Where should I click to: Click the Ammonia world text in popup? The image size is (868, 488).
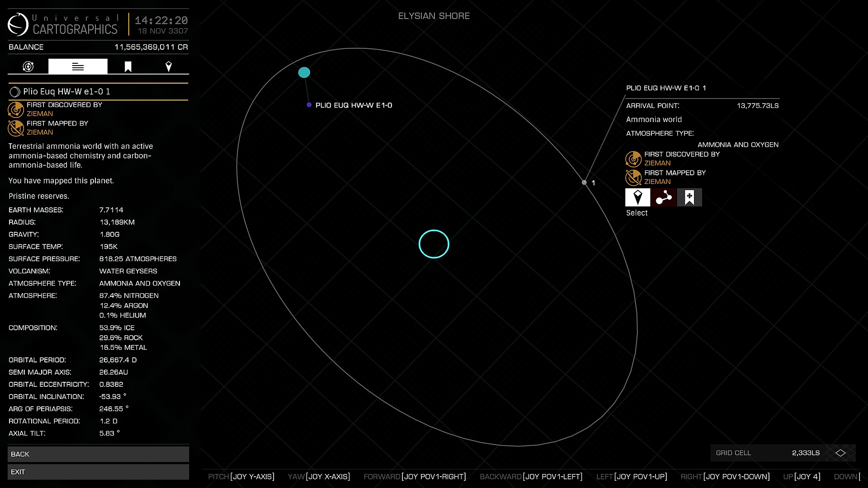[x=654, y=120]
